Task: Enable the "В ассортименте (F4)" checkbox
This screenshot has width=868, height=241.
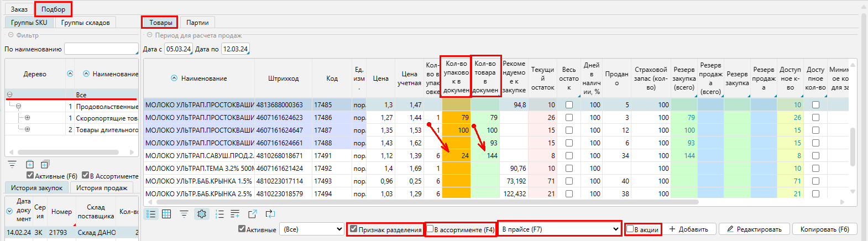Action: point(430,229)
